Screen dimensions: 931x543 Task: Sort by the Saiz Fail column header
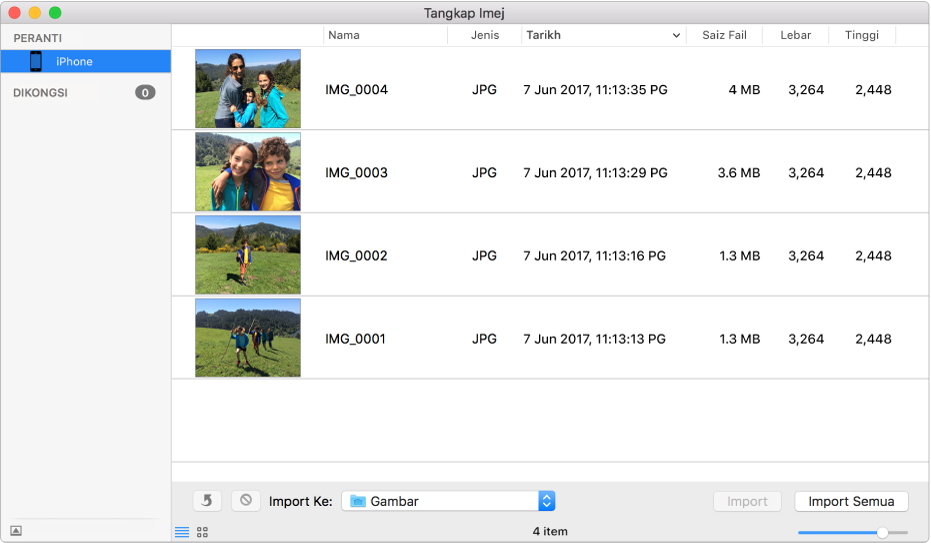point(724,35)
